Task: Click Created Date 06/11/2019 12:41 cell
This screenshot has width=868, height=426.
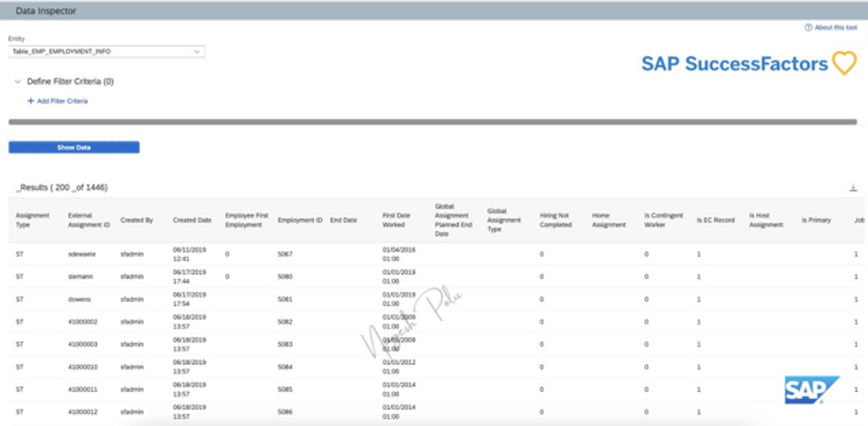Action: [x=189, y=254]
